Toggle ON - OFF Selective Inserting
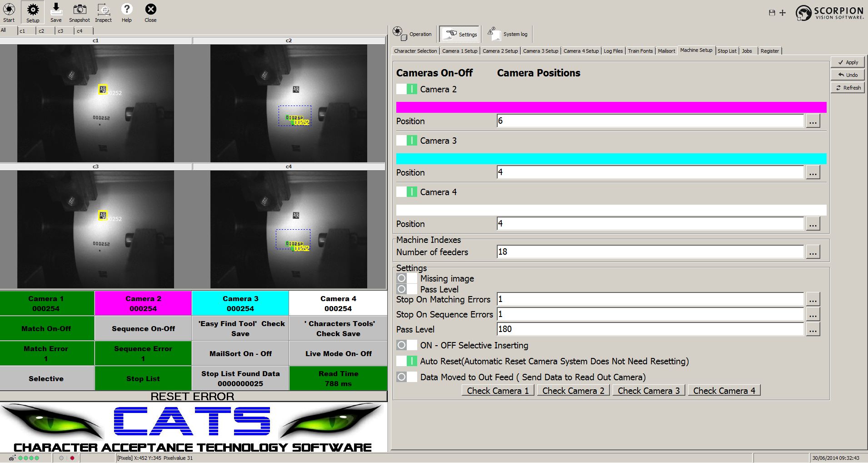The image size is (868, 463). click(407, 345)
